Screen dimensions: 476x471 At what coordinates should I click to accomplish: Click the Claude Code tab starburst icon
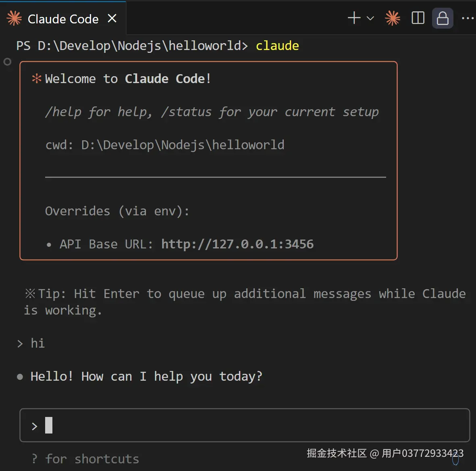(14, 19)
